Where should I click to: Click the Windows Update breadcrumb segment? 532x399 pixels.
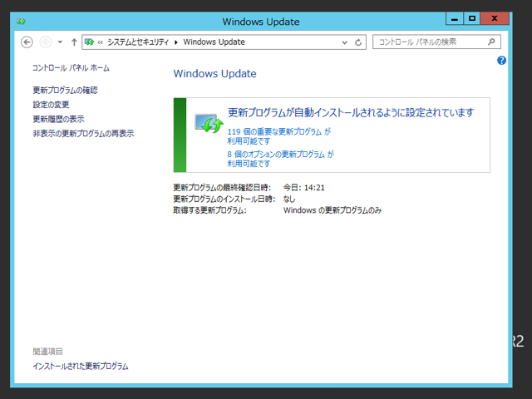point(214,42)
